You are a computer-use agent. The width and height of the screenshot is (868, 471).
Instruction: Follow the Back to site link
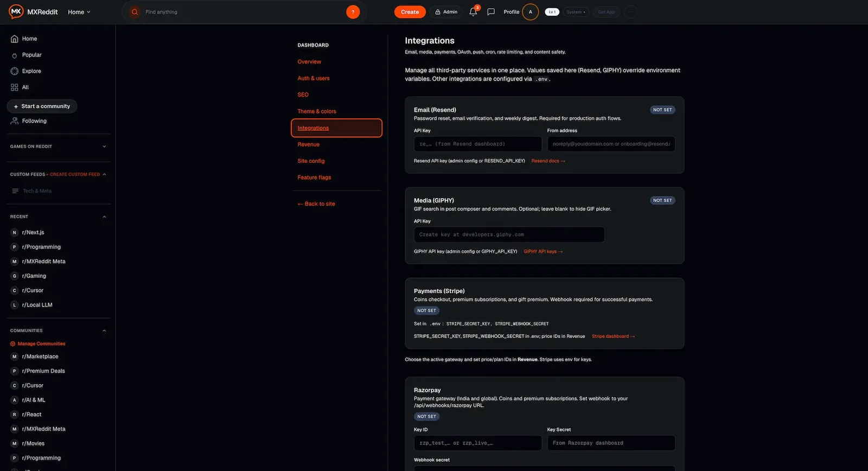pos(316,204)
